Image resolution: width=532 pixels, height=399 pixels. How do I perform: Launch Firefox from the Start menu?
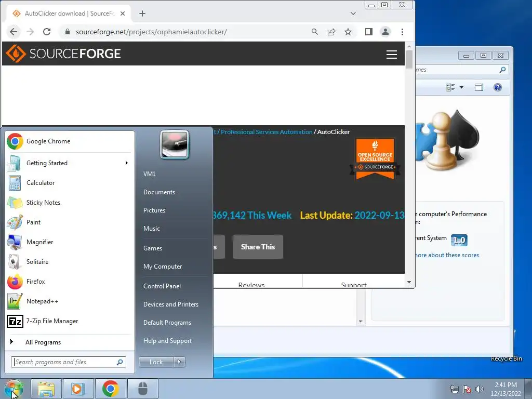click(x=70, y=282)
